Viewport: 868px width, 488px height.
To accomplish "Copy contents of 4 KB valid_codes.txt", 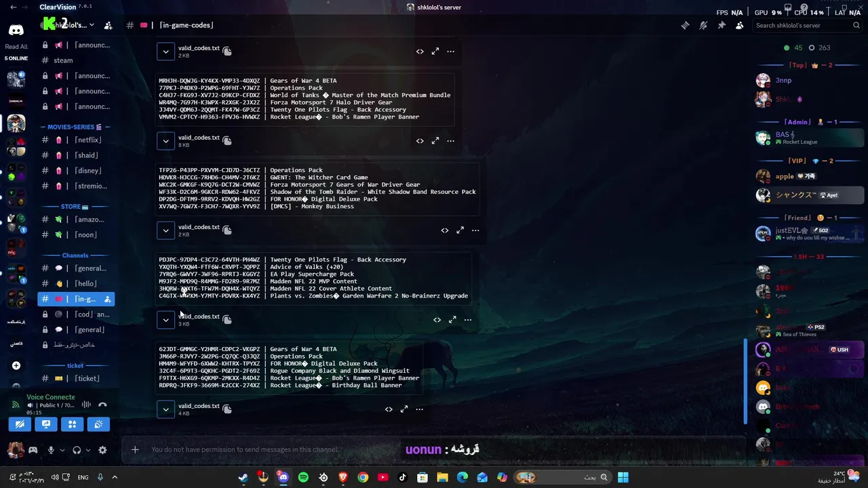I will (227, 409).
